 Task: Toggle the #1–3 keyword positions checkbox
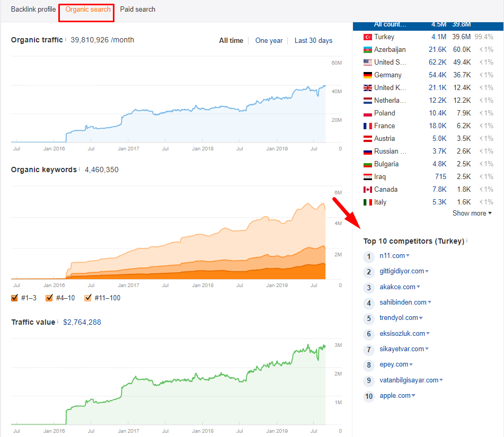point(14,298)
